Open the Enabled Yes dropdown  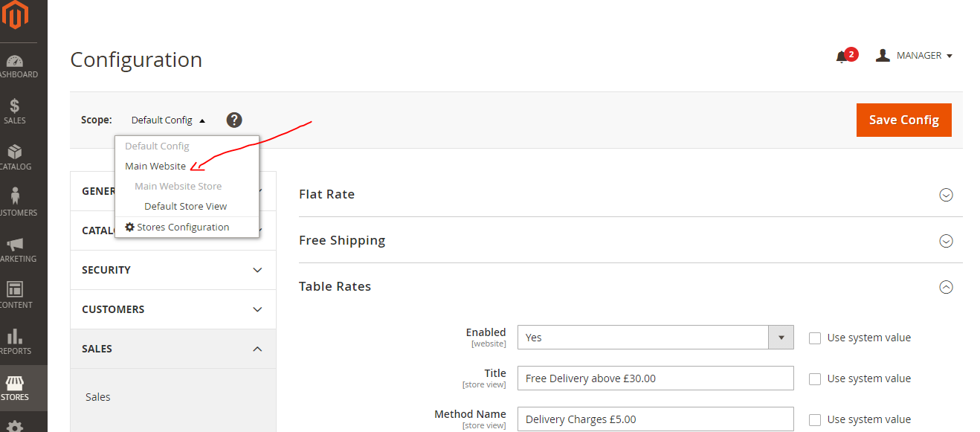[654, 338]
